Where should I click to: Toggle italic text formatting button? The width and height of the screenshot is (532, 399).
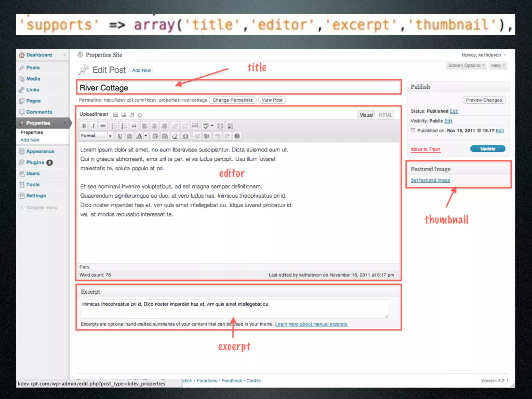[93, 126]
